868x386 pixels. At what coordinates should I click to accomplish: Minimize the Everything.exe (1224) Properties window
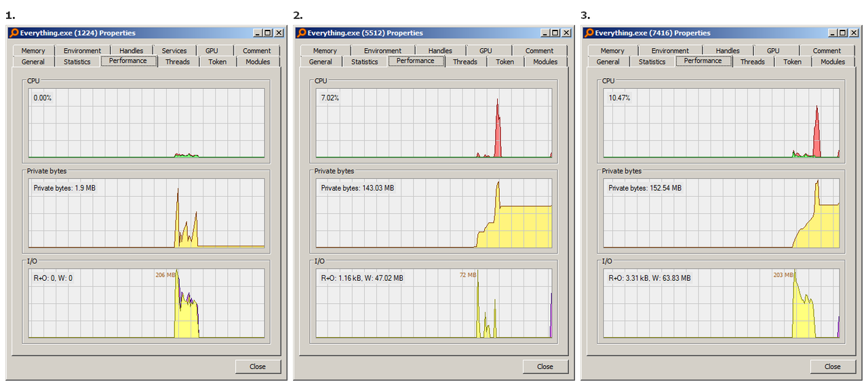(x=258, y=33)
